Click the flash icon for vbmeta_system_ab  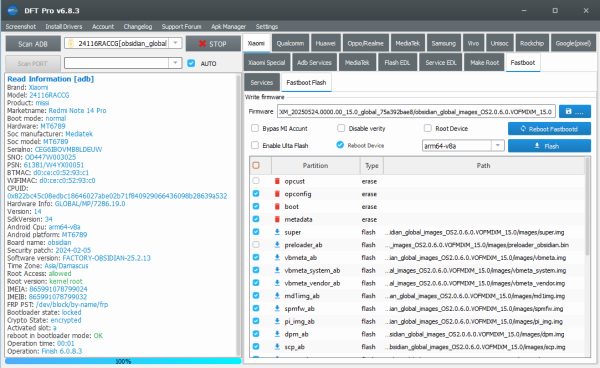coord(277,270)
